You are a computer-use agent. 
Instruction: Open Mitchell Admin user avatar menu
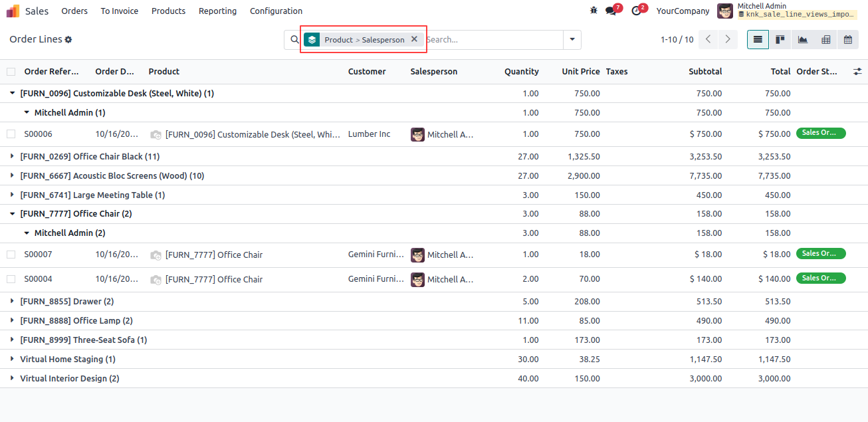click(x=725, y=11)
